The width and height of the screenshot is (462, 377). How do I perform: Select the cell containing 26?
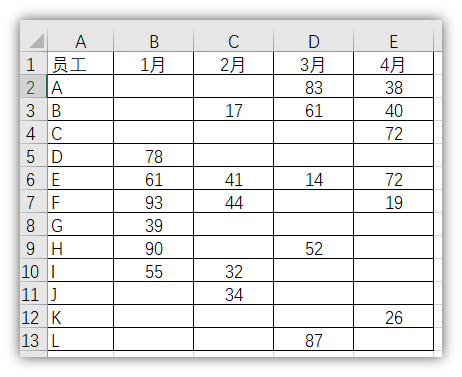coord(394,317)
